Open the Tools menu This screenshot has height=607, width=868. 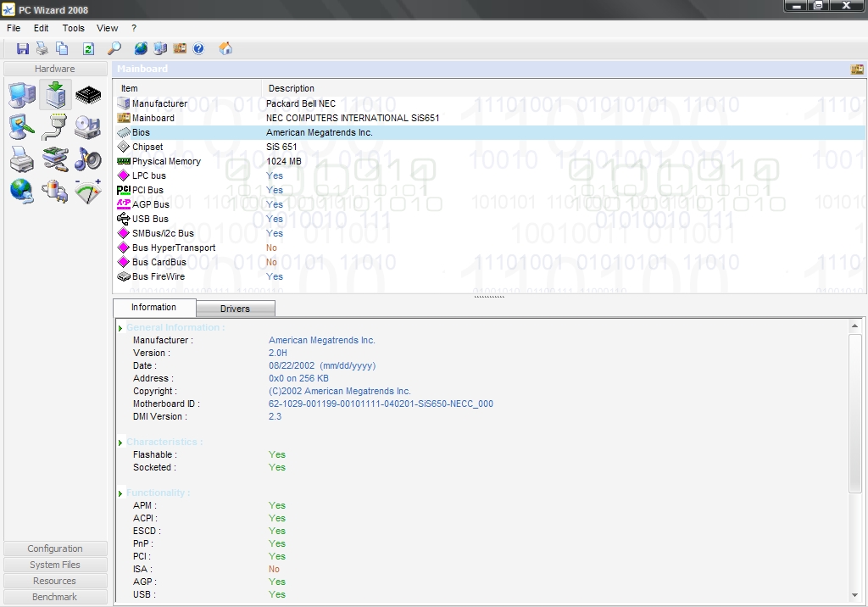tap(73, 28)
